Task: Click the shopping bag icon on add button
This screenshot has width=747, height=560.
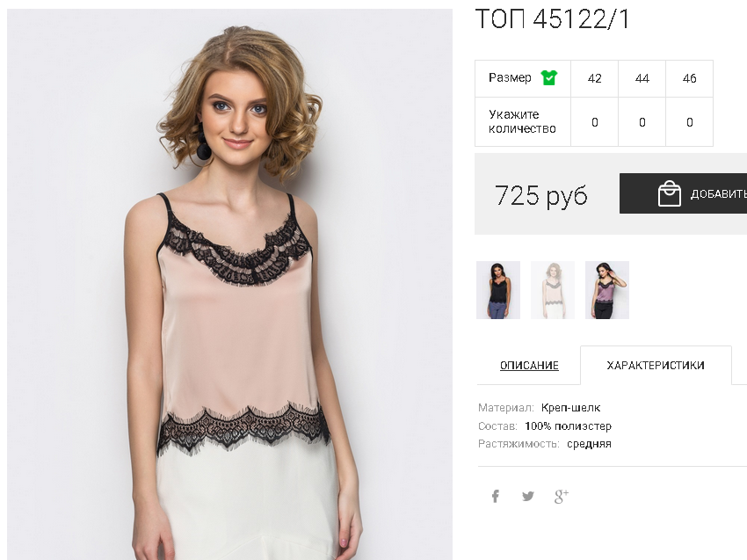Action: pyautogui.click(x=670, y=193)
